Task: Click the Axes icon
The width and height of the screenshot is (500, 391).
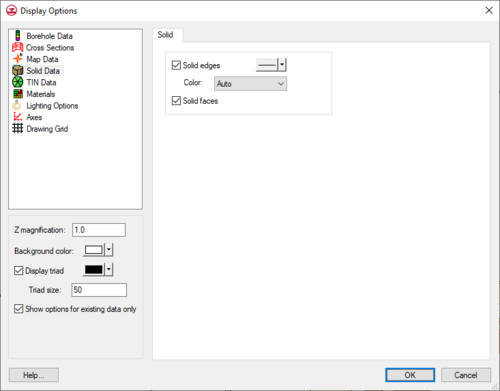Action: point(18,117)
